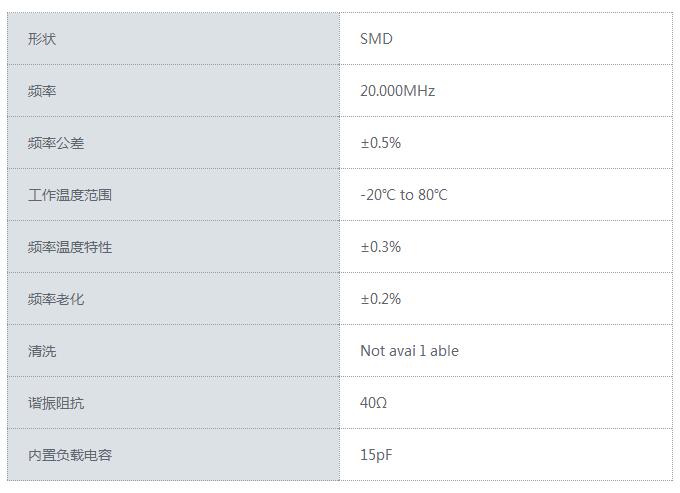Click the word "to" in temperature range
Image resolution: width=680 pixels, height=493 pixels.
click(x=407, y=195)
